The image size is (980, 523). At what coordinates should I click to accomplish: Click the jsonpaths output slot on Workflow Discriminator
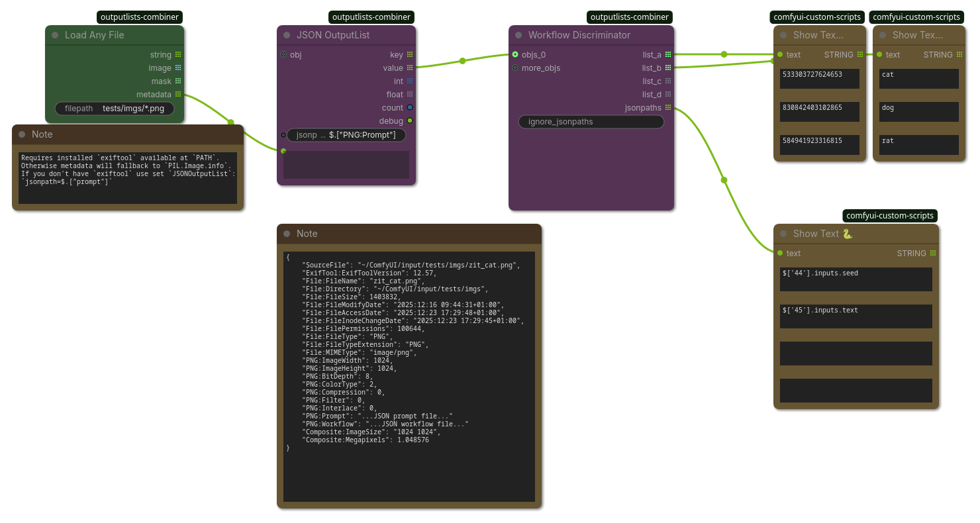668,108
